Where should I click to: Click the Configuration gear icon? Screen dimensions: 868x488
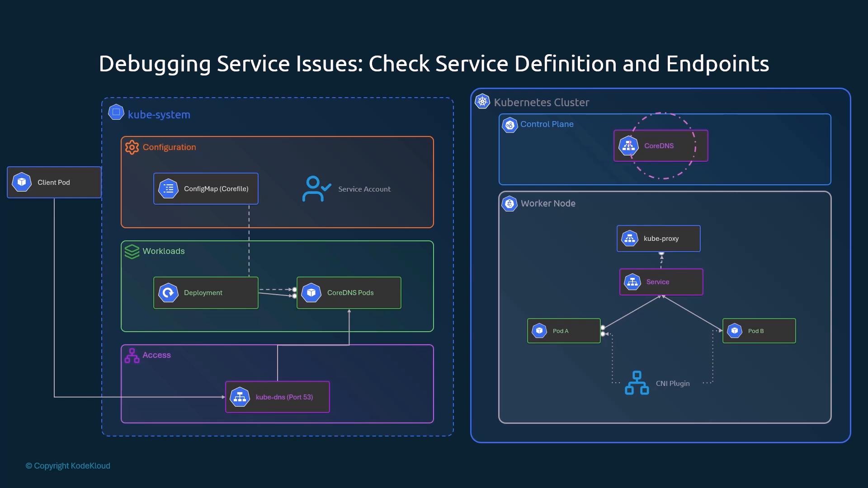(x=132, y=147)
